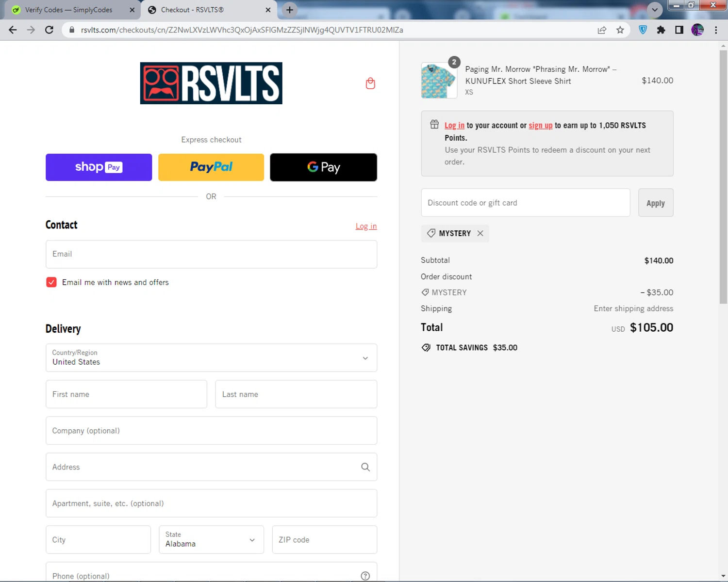Toggle the browser side panel icon
Image resolution: width=728 pixels, height=582 pixels.
point(679,30)
